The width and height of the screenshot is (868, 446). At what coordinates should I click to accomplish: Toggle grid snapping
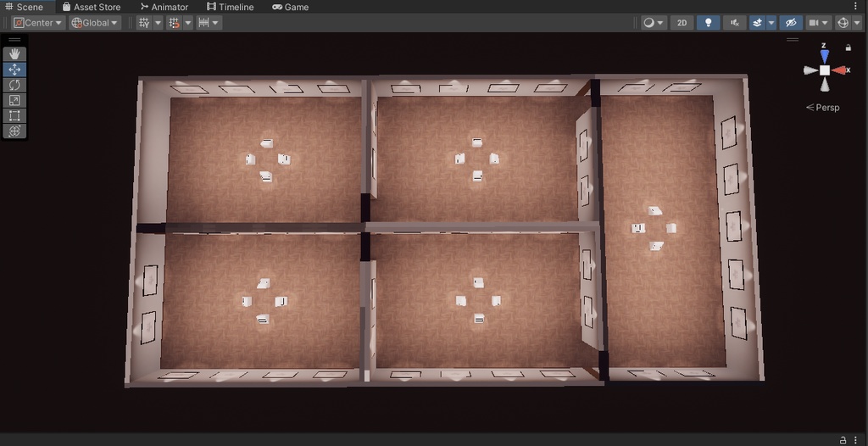[x=175, y=23]
